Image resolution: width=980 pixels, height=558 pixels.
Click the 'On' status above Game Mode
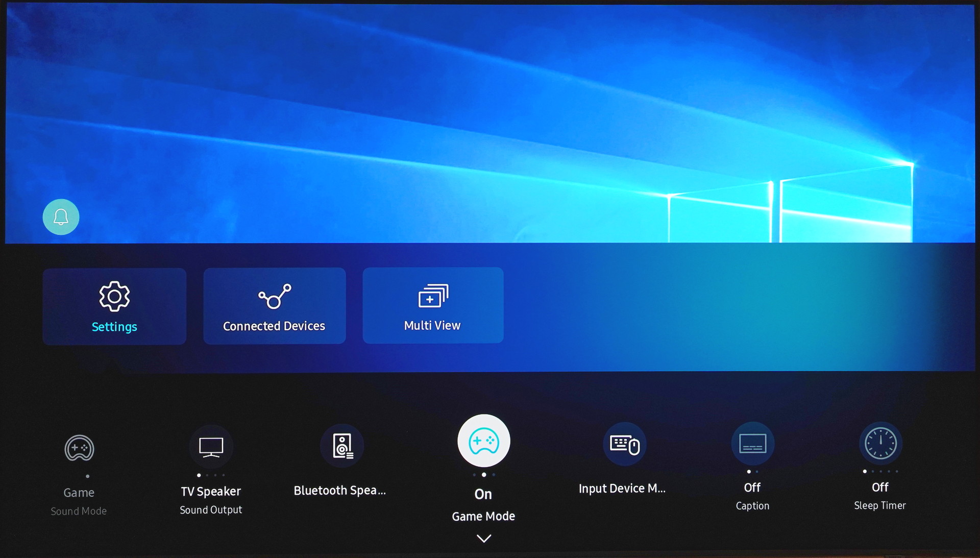[x=483, y=494]
